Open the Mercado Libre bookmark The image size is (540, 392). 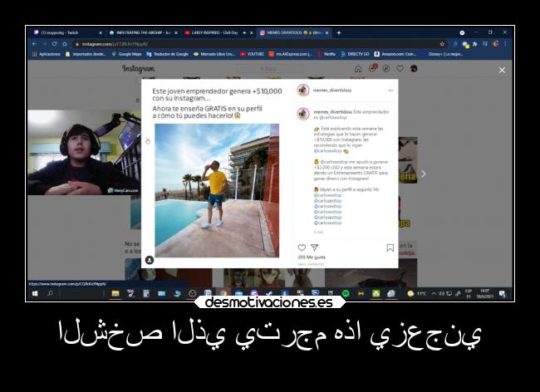pos(214,54)
